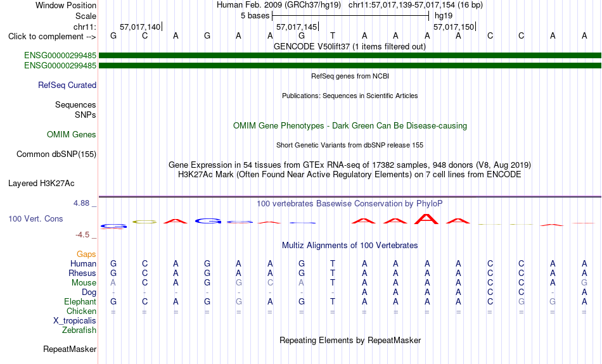The width and height of the screenshot is (602, 364).
Task: Click the T base in the Human alignment row
Action: pyautogui.click(x=333, y=264)
